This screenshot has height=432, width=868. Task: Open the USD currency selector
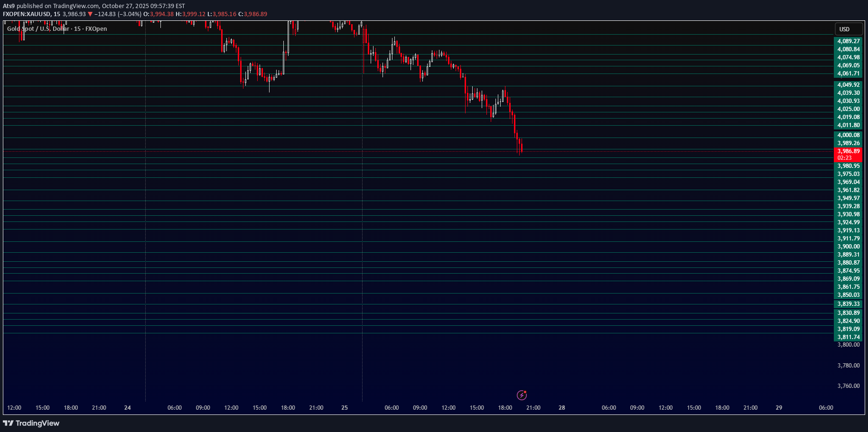click(848, 29)
